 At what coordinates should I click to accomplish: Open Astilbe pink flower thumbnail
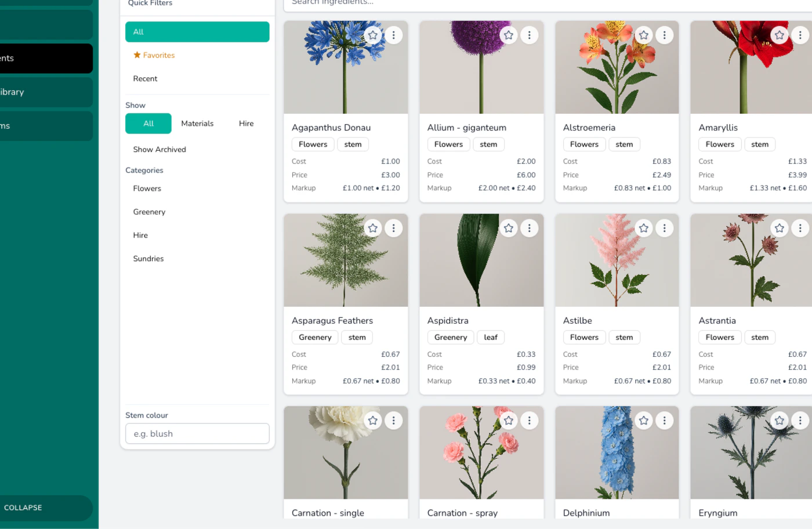coord(617,260)
